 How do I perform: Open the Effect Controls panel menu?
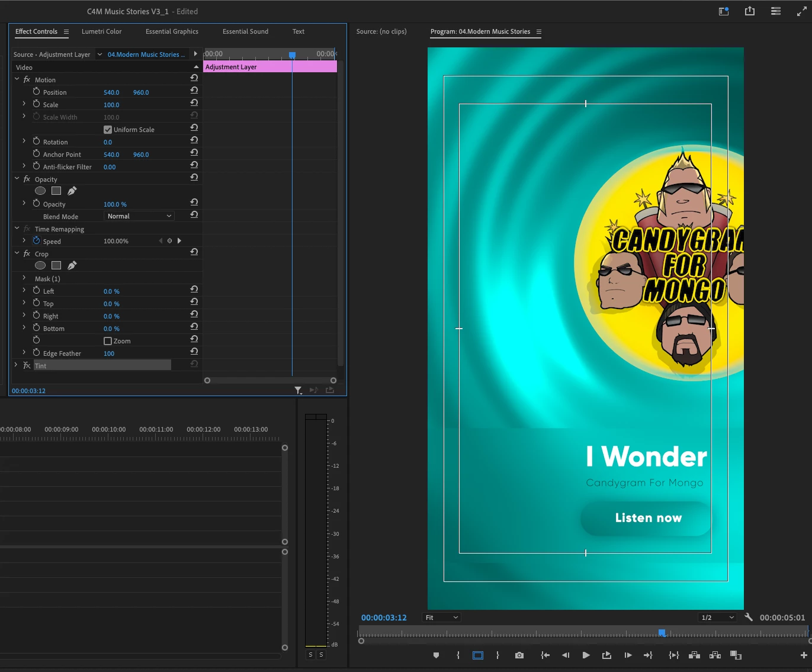coord(66,32)
